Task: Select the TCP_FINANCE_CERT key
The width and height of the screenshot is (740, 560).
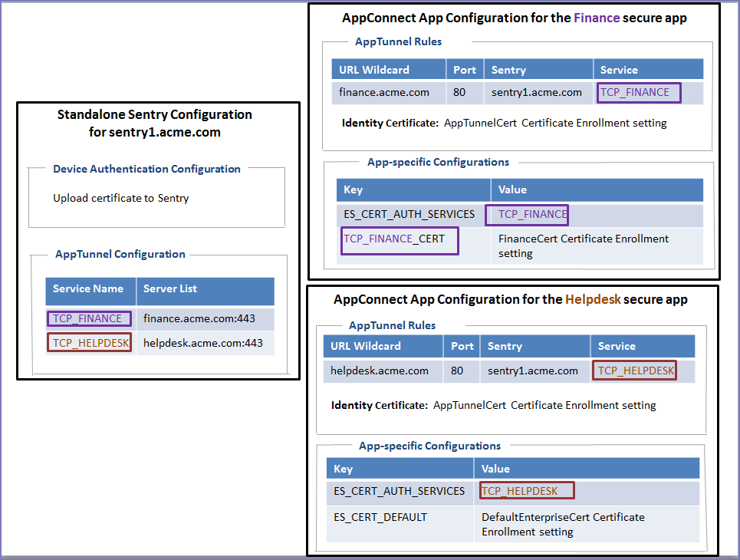Action: click(x=400, y=240)
